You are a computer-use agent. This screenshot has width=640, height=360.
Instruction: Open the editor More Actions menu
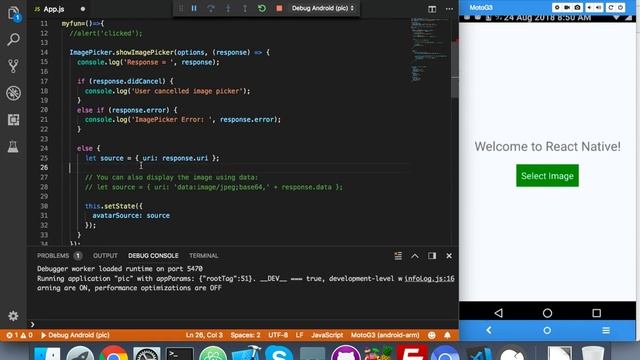click(449, 9)
